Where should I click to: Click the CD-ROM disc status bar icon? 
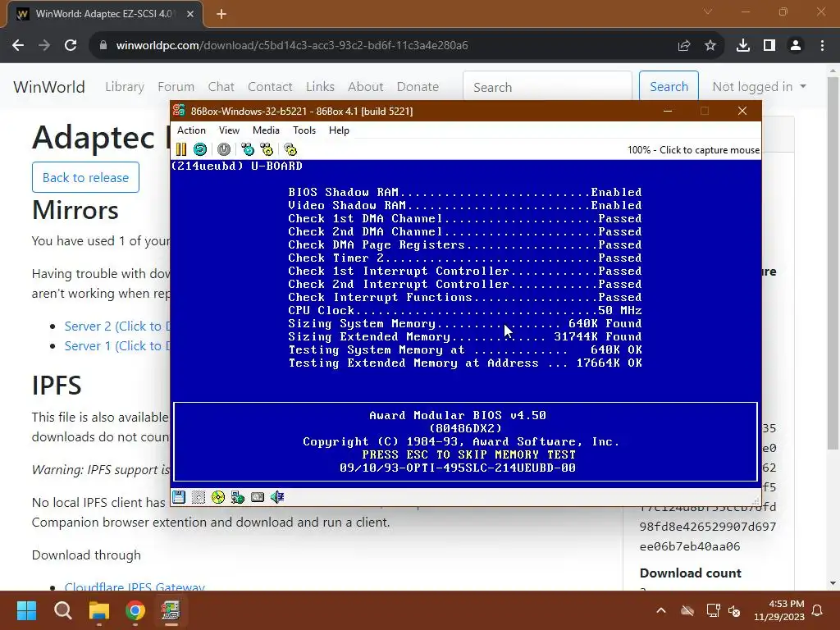pos(218,497)
